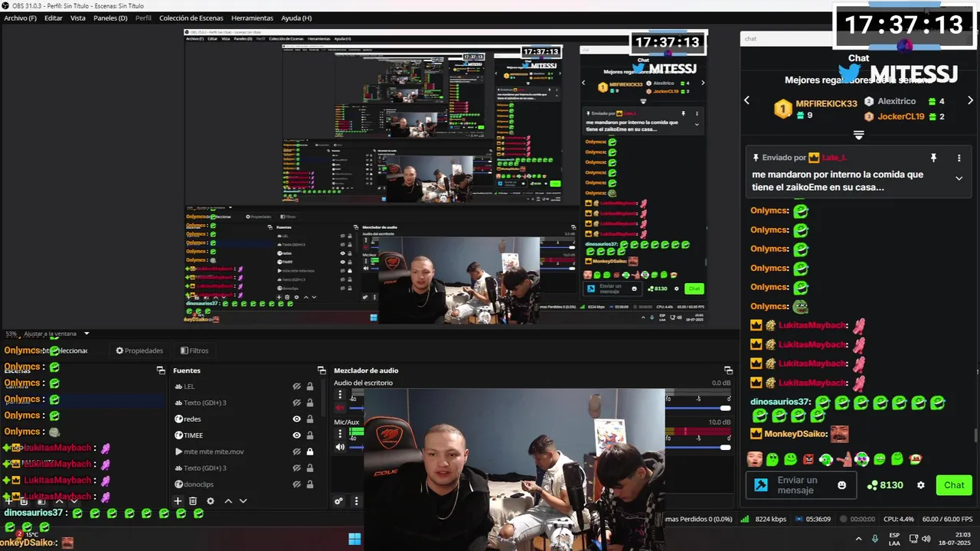Screen dimensions: 980x551
Task: Open source properties gear in Fuentes toolbar
Action: click(x=210, y=501)
